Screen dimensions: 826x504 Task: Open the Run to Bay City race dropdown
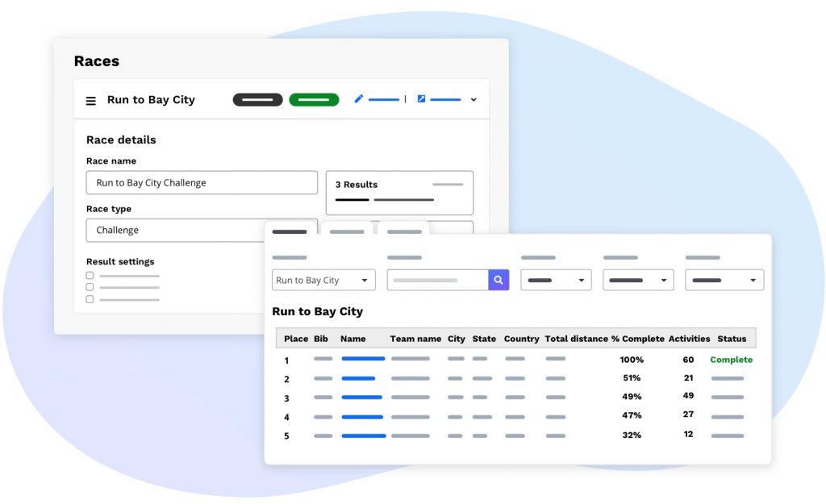(323, 281)
